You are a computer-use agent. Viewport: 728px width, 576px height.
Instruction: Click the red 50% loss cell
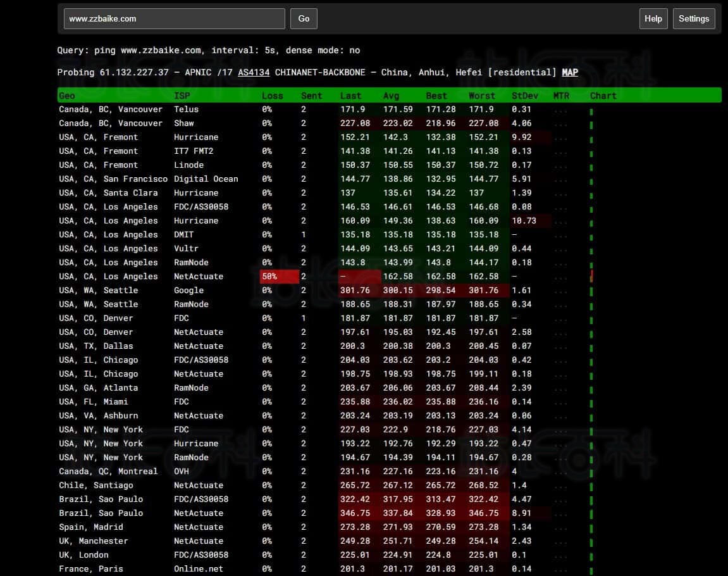(279, 277)
